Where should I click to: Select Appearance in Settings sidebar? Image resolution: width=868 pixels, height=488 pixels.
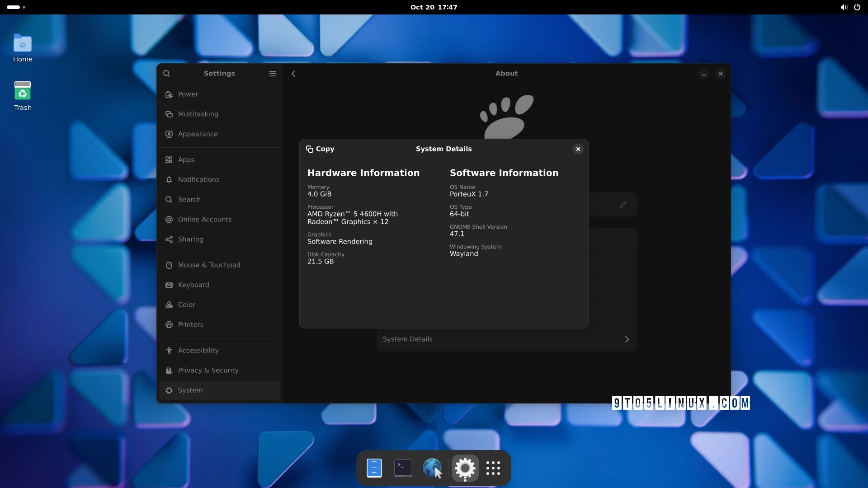197,133
